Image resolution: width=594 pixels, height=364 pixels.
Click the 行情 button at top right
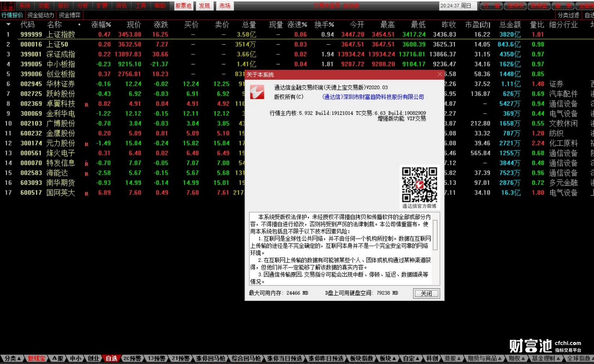491,6
